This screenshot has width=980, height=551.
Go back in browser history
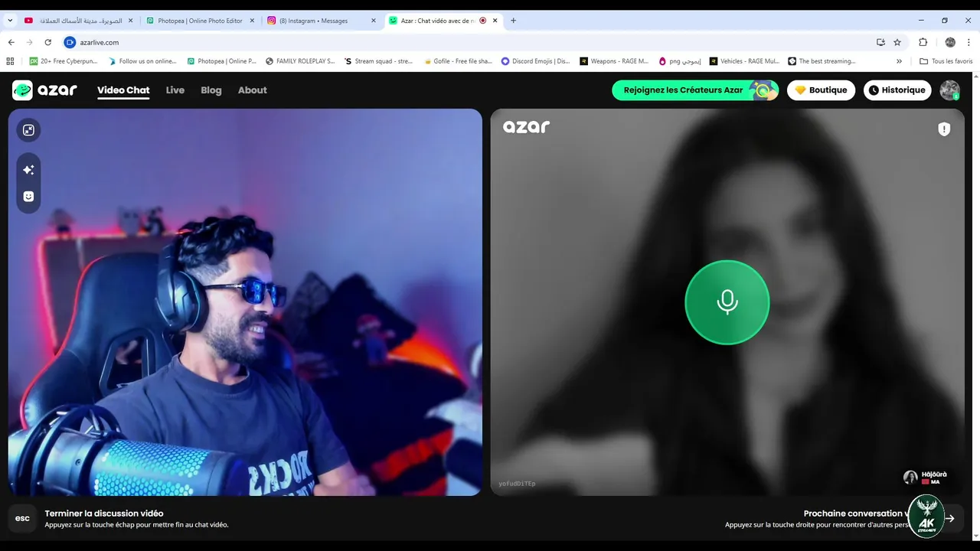tap(11, 42)
